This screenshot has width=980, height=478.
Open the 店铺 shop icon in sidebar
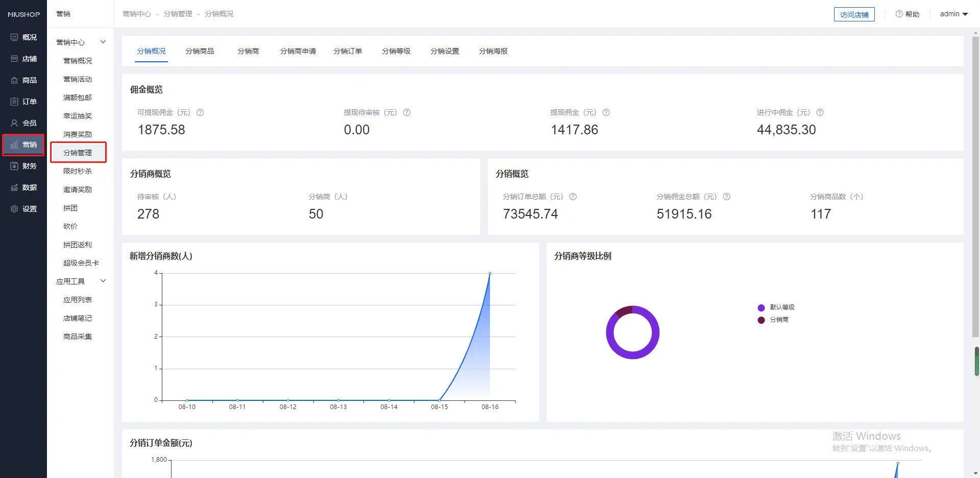point(14,59)
